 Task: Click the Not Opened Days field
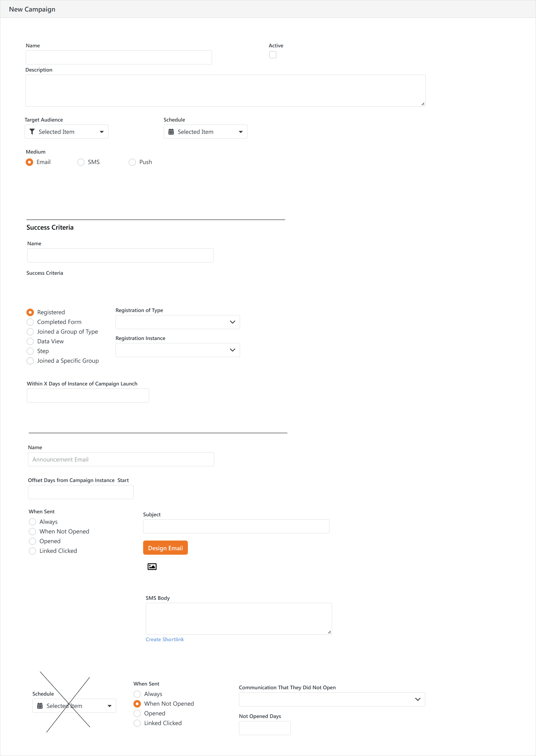tap(265, 728)
